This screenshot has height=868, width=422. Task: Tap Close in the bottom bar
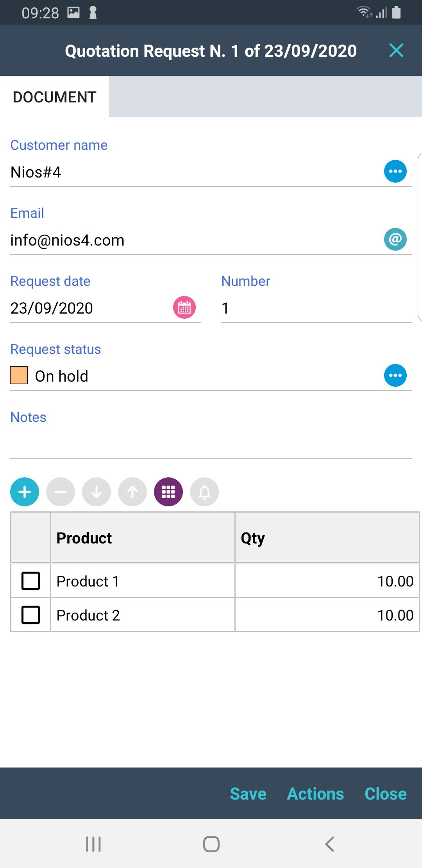pyautogui.click(x=385, y=794)
